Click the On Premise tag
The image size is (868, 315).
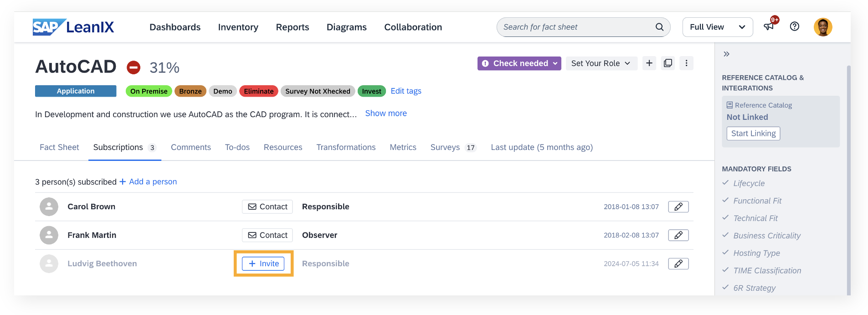pyautogui.click(x=149, y=91)
